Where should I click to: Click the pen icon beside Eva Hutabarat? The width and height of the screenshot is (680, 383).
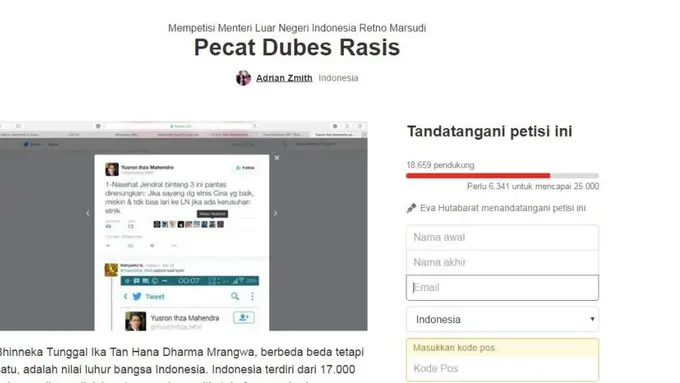coord(411,208)
